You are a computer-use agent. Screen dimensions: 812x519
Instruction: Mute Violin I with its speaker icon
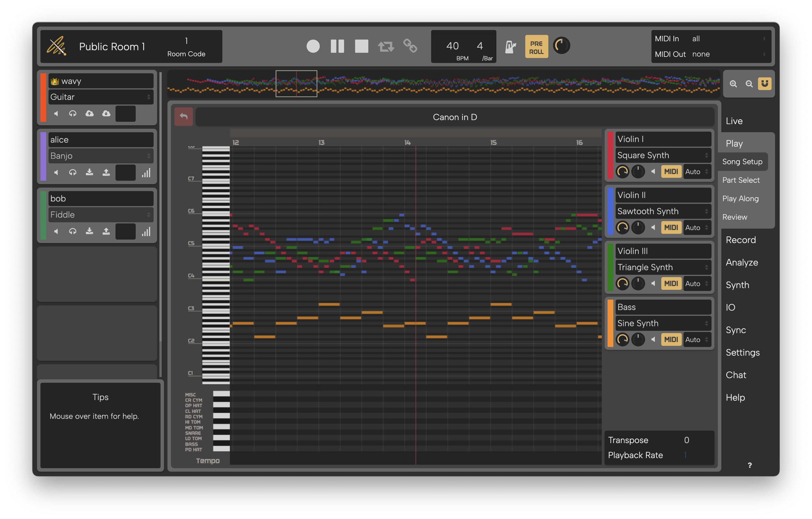(653, 172)
